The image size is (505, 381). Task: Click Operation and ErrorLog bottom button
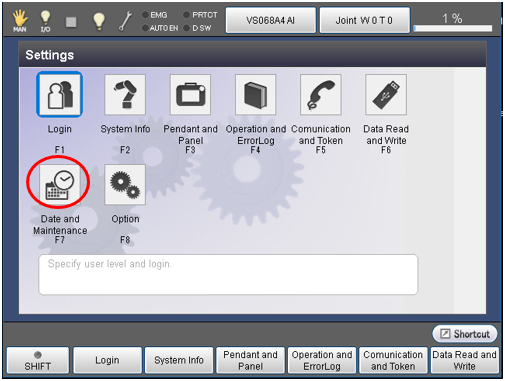[322, 360]
